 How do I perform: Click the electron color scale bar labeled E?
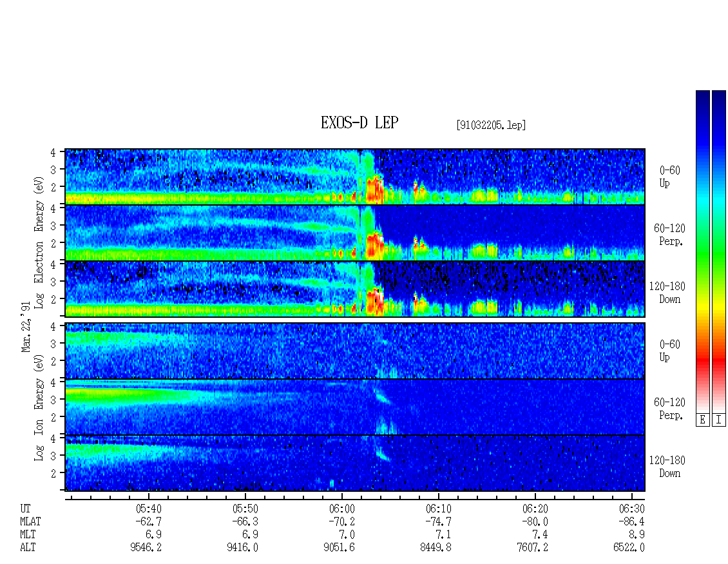pos(702,251)
